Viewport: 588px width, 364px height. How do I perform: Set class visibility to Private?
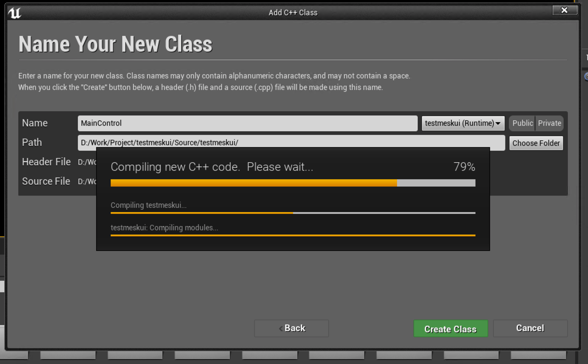coord(549,123)
